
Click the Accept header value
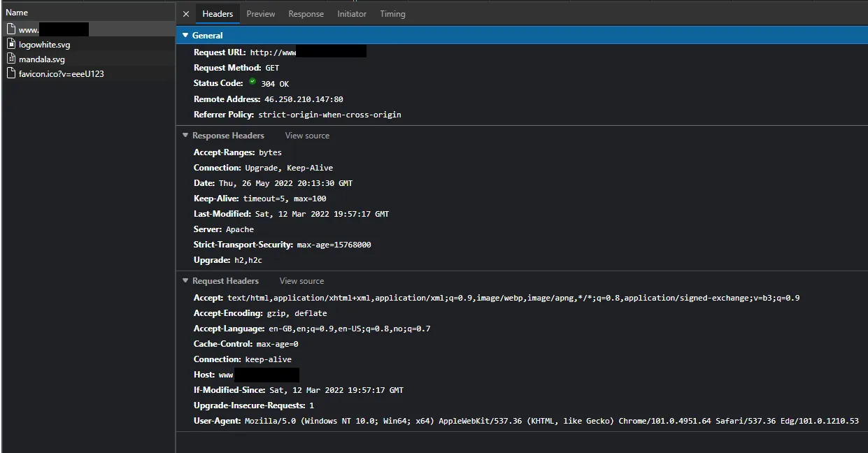tap(513, 298)
